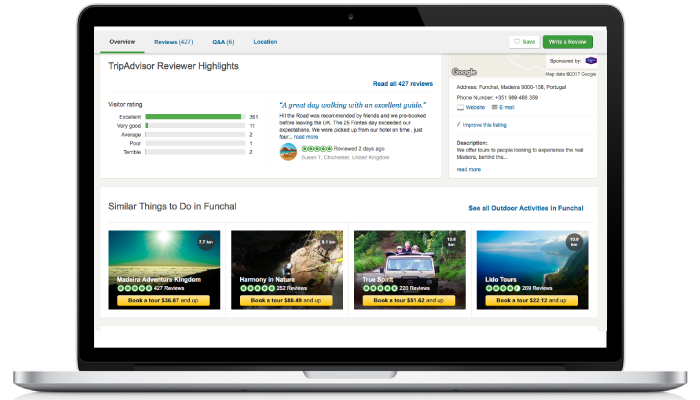Filter by Average rating bar

click(195, 134)
